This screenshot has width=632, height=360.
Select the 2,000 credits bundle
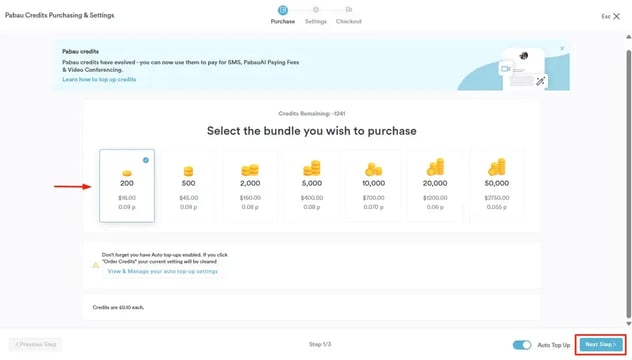pos(250,185)
